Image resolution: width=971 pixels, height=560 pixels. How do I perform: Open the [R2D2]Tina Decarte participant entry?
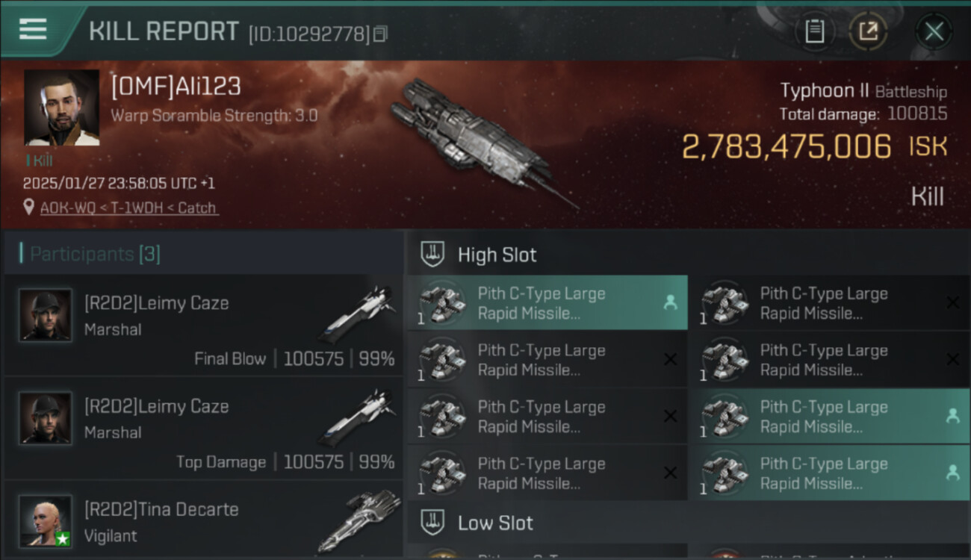point(203,520)
